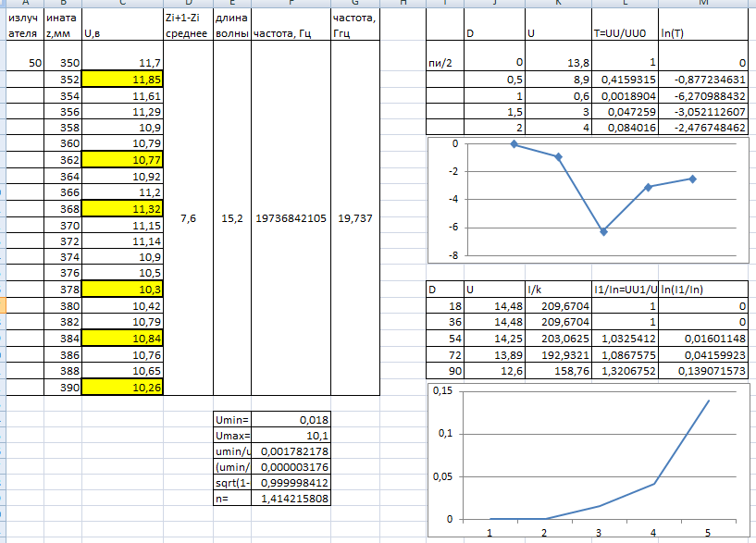Click the cell with 0,084016
The width and height of the screenshot is (756, 543).
coord(625,128)
